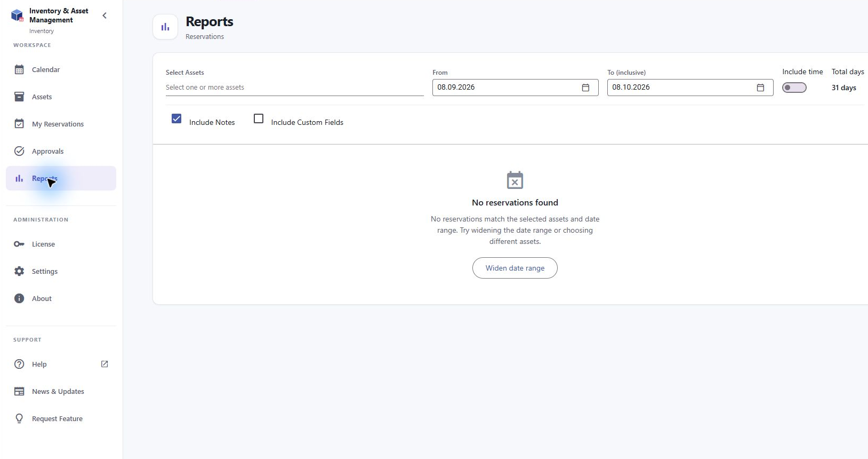This screenshot has height=459, width=868.
Task: Check the Include Custom Fields checkbox
Action: coord(259,118)
